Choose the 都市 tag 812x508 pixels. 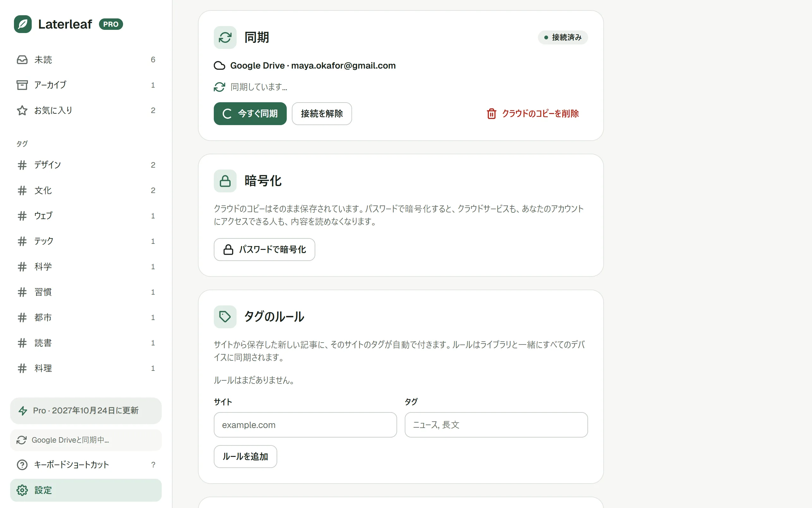(86, 317)
